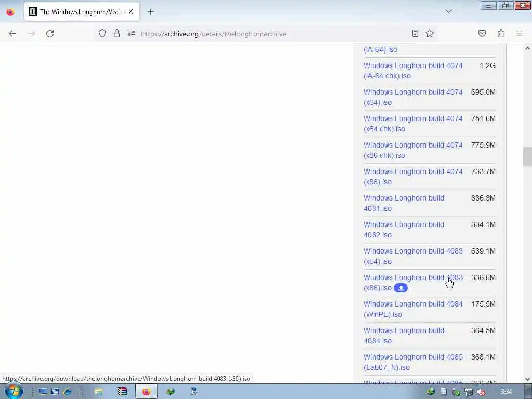Click the page scrollbar thumb

527,157
